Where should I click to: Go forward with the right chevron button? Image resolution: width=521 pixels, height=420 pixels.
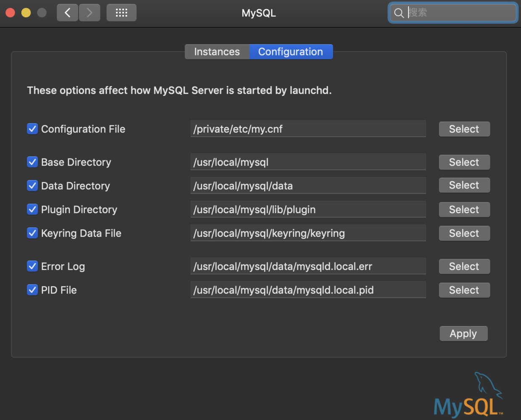(x=89, y=13)
